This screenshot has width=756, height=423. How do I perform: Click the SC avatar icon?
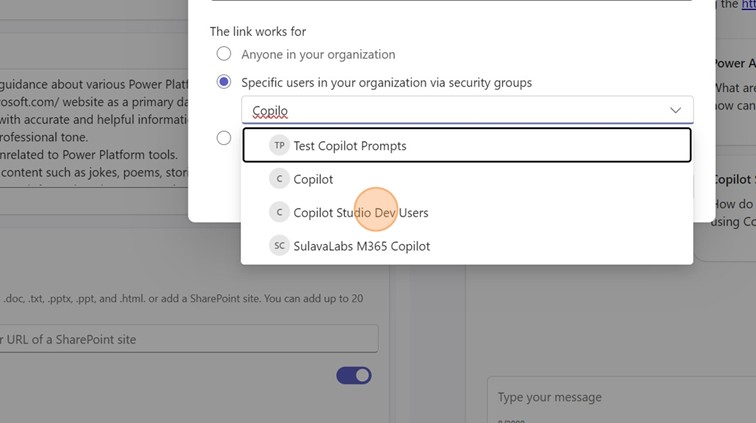click(x=280, y=246)
